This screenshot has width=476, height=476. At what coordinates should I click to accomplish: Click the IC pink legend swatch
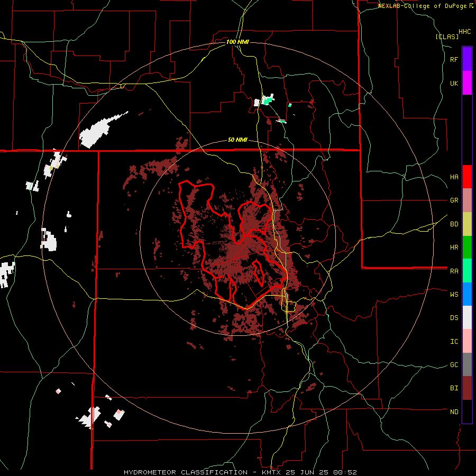click(467, 341)
